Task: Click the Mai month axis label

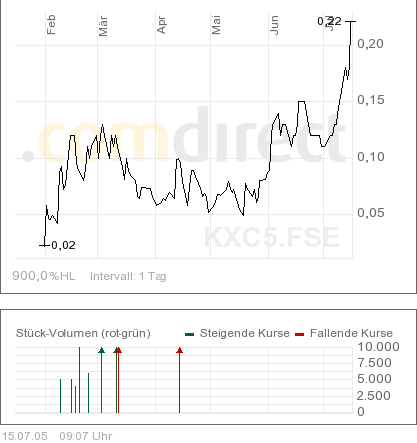Action: pos(216,25)
